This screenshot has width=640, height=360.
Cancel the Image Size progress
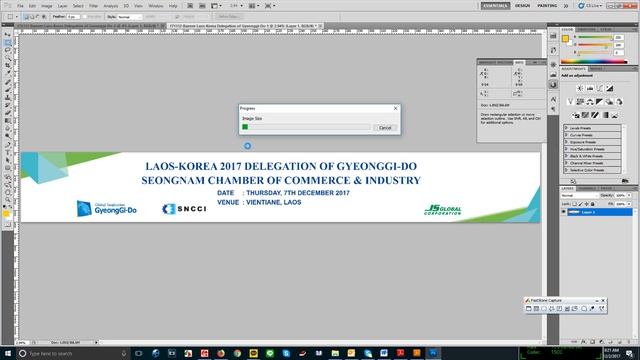(384, 128)
